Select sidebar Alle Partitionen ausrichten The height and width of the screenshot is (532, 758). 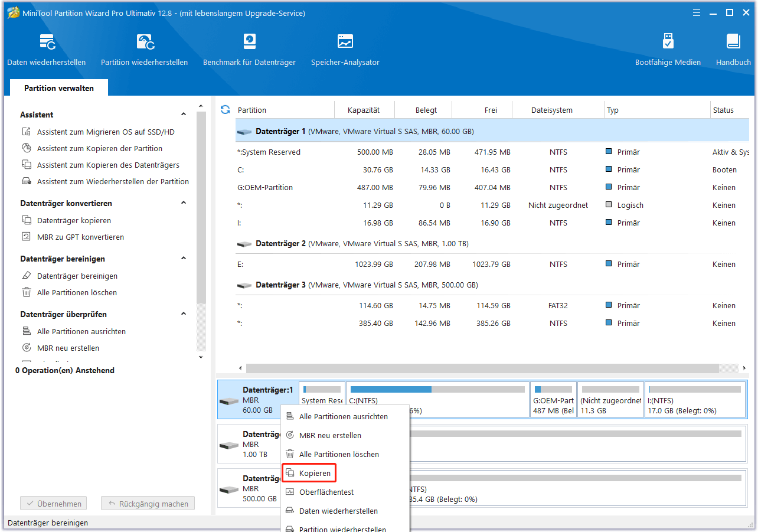(81, 332)
